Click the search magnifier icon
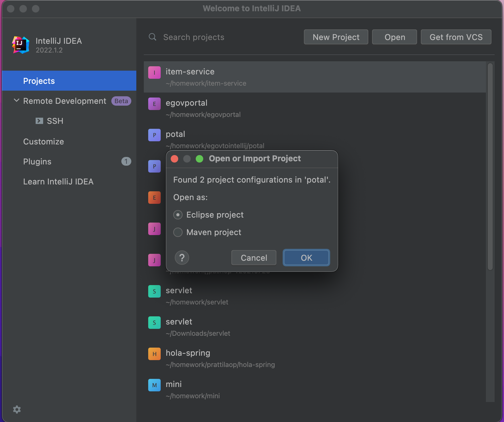The height and width of the screenshot is (422, 504). click(x=153, y=37)
